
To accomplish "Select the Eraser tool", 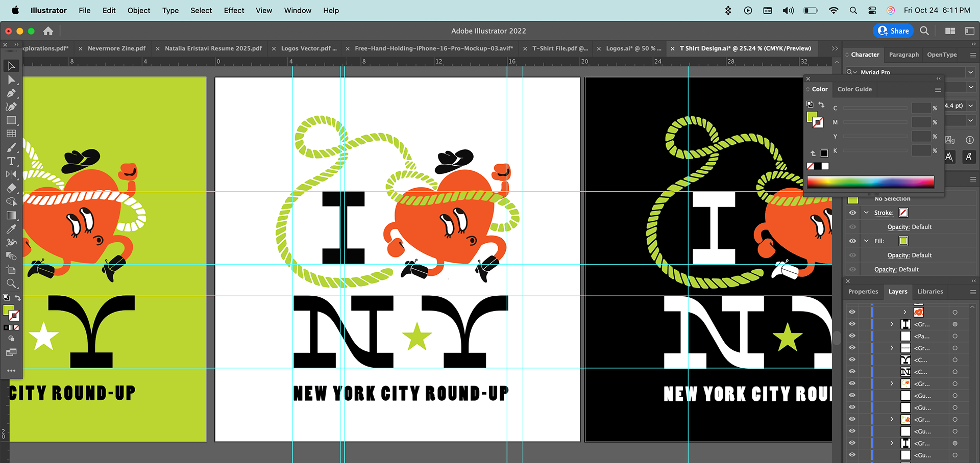I will point(11,188).
